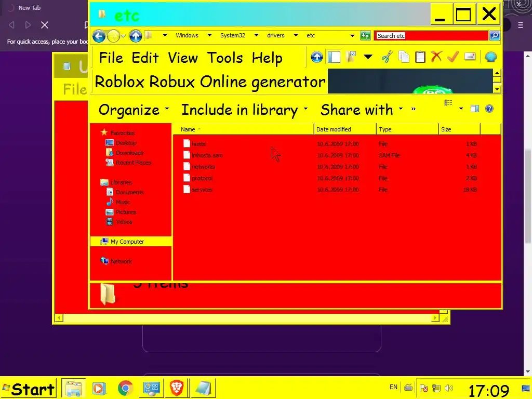
Task: Open the Tools menu
Action: (x=225, y=58)
